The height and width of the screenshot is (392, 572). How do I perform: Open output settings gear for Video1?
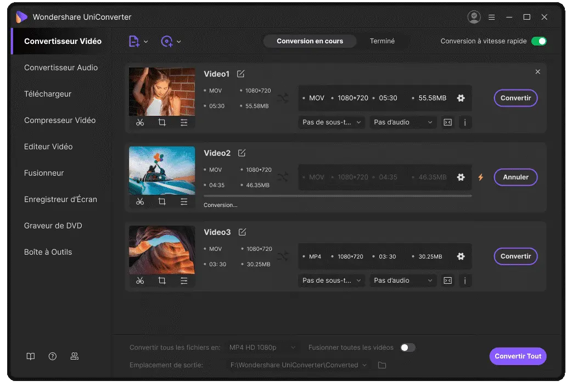[461, 98]
